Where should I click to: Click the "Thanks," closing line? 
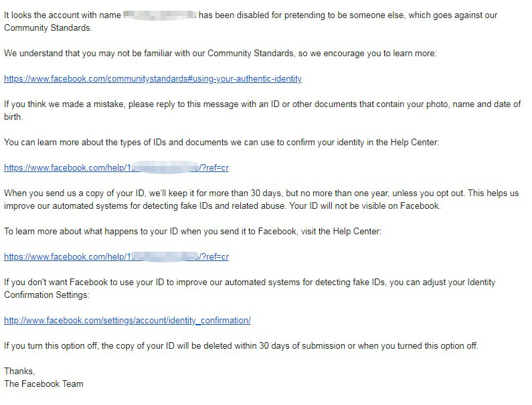click(19, 371)
